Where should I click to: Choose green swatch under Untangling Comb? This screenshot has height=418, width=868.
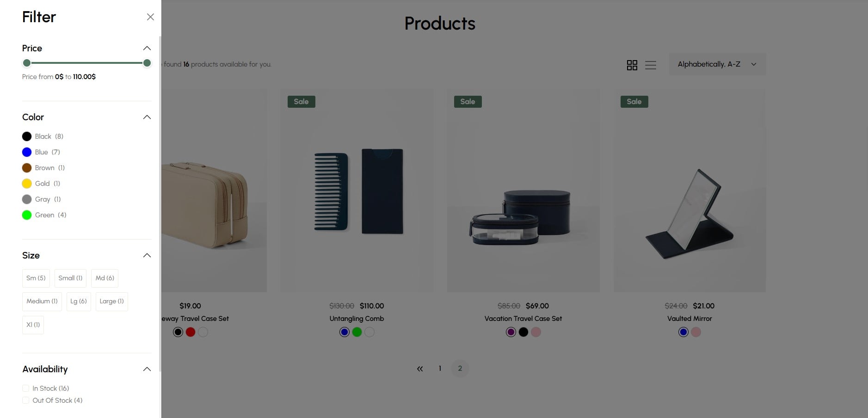(357, 332)
